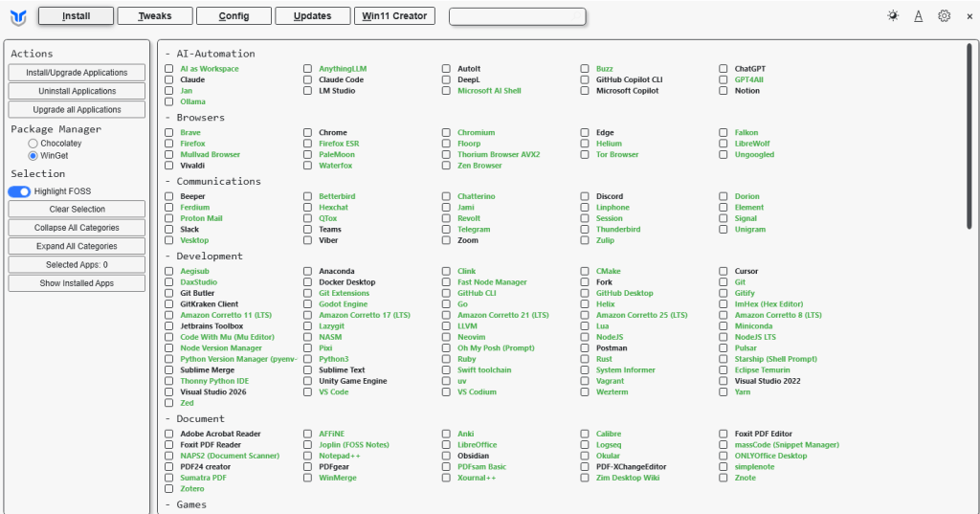Check the ChatGPT checkbox
This screenshot has width=980, height=514.
(724, 69)
